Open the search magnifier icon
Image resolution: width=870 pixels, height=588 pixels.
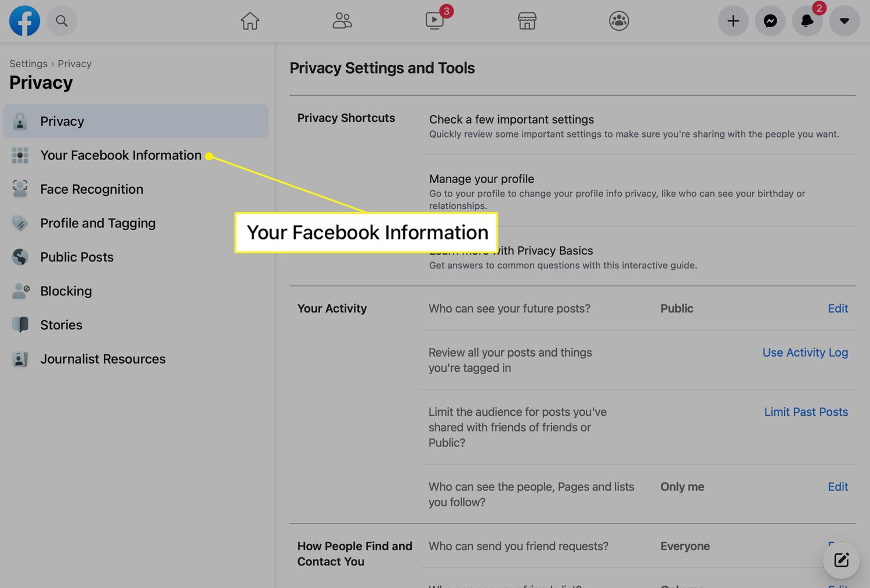pos(61,21)
